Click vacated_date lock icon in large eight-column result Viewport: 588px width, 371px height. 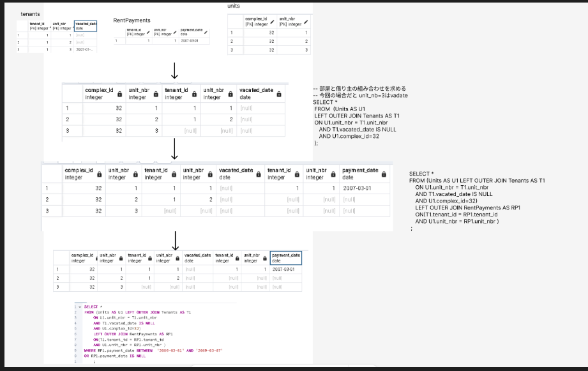coord(259,174)
